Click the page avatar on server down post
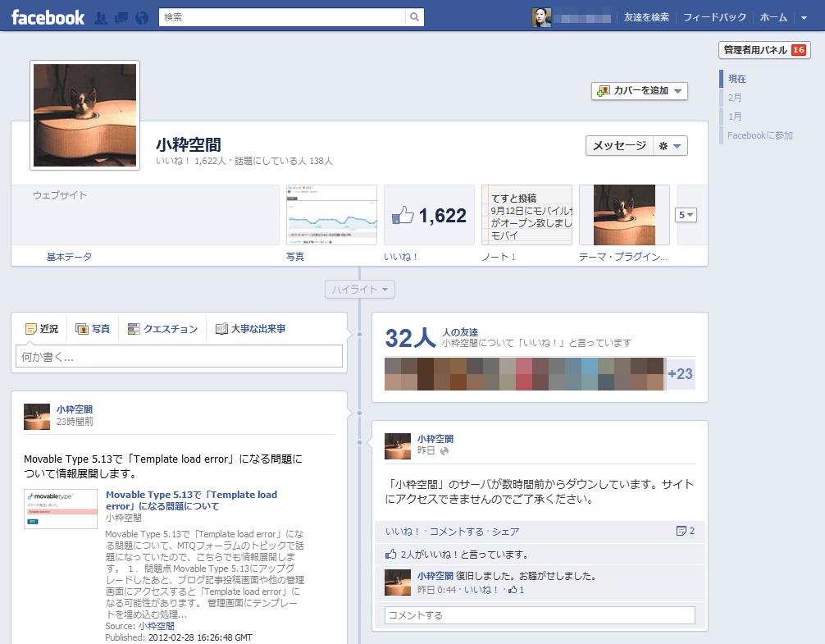 [x=398, y=446]
